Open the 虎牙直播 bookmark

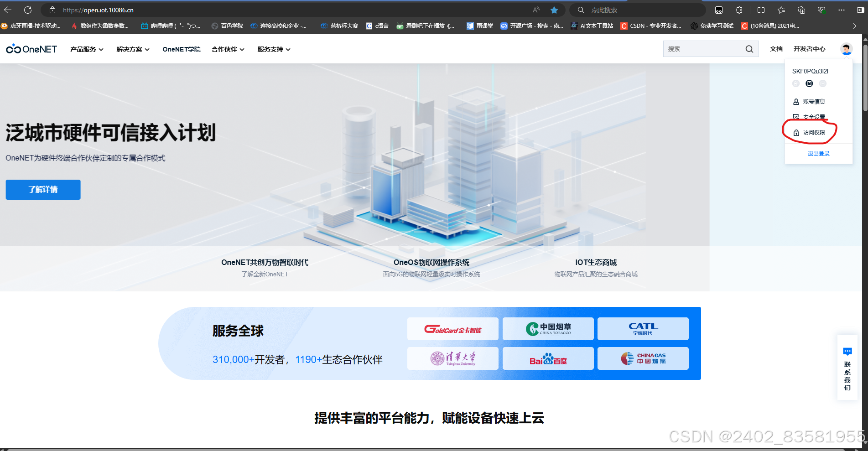31,26
